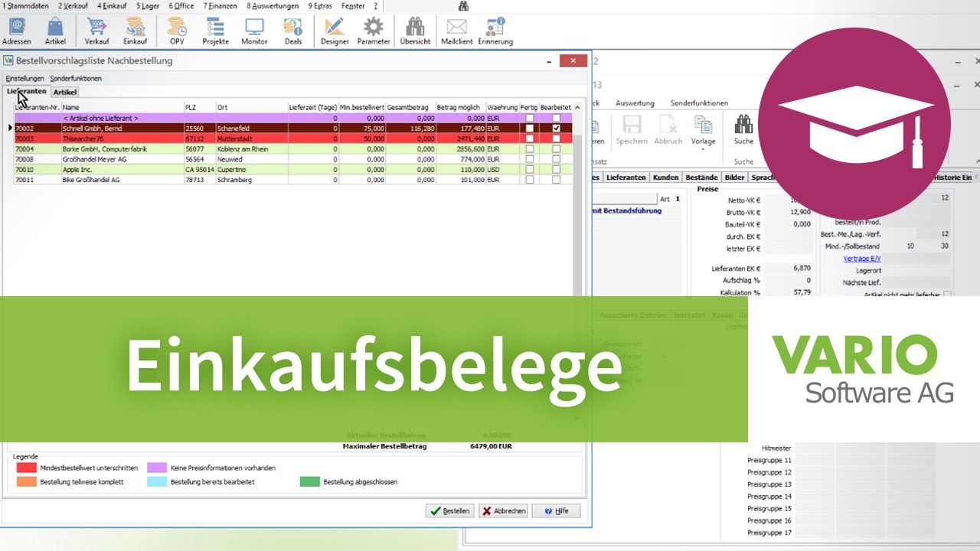
Task: Click red 'Mindestbestellwert unterschritten' legend swatch
Action: coord(27,468)
